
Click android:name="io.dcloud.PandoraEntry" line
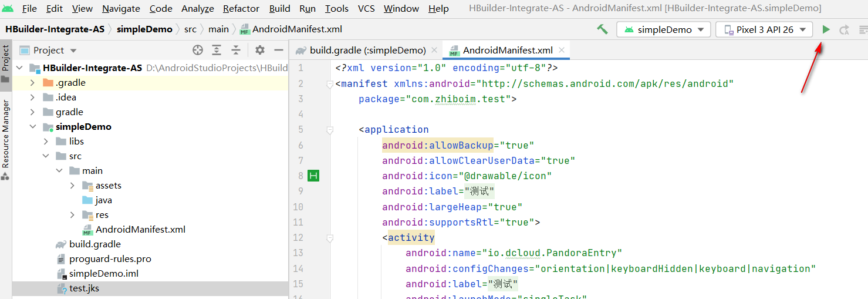tap(514, 253)
